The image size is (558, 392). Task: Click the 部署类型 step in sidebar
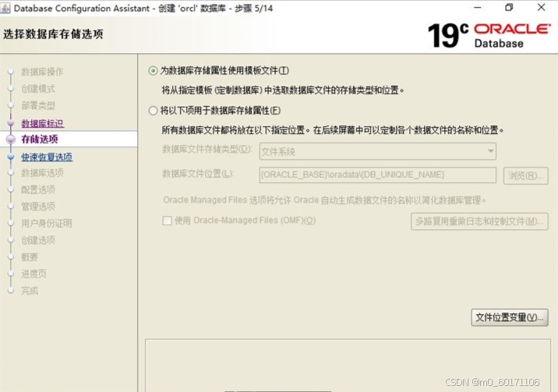(38, 105)
